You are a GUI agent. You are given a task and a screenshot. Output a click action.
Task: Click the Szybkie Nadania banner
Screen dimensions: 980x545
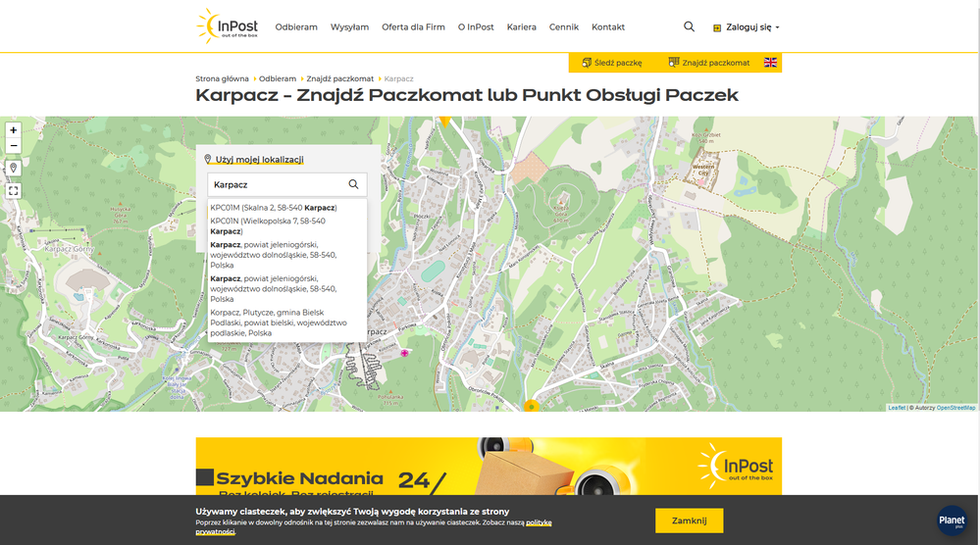pos(489,467)
